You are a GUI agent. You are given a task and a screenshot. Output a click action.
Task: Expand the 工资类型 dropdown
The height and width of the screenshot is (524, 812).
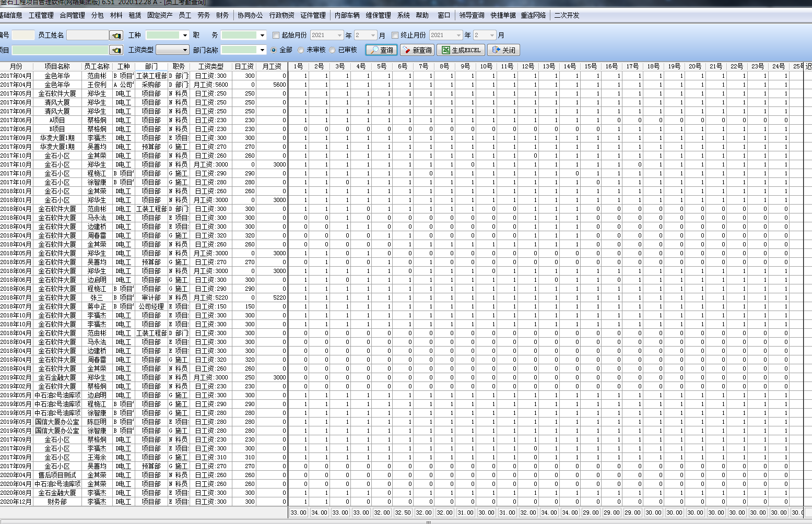pos(185,50)
